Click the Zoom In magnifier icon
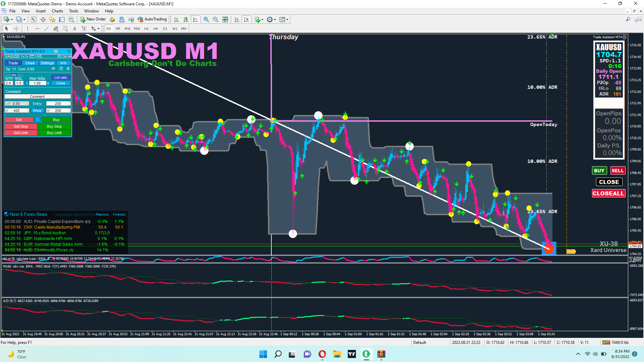 point(206,19)
